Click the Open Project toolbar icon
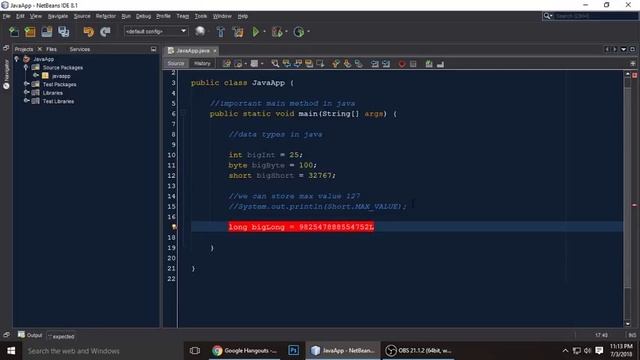 [x=47, y=32]
